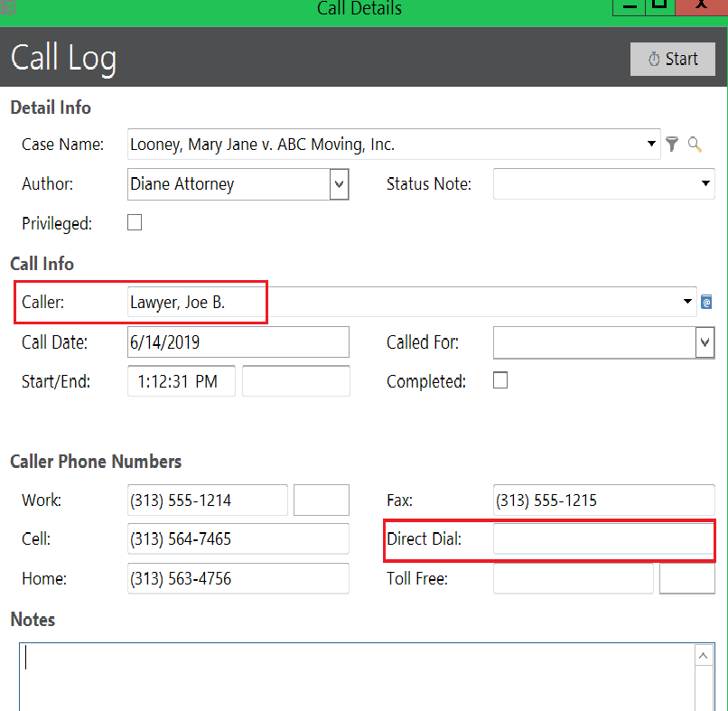This screenshot has width=728, height=711.
Task: Check the Completed checkbox
Action: [500, 380]
